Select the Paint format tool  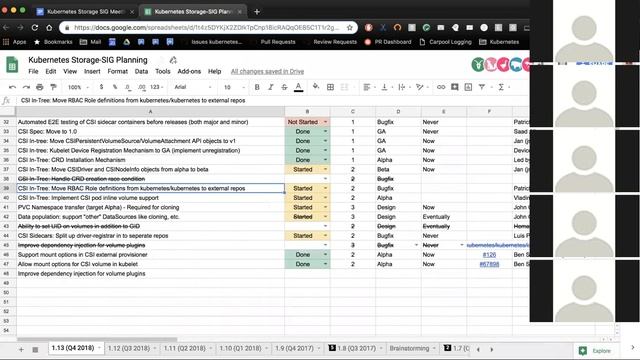point(53,87)
